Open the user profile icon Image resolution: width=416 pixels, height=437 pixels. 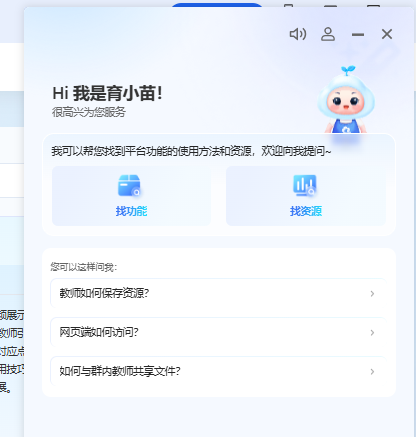[x=328, y=34]
